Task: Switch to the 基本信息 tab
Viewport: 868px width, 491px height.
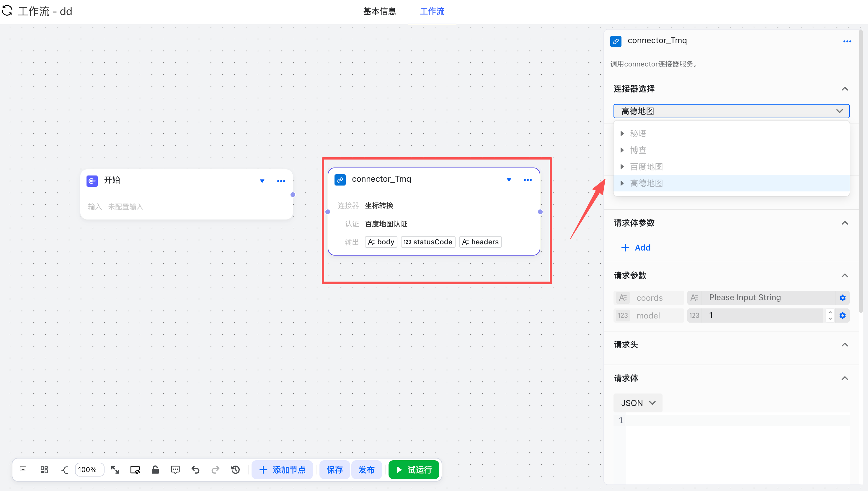Action: click(379, 12)
